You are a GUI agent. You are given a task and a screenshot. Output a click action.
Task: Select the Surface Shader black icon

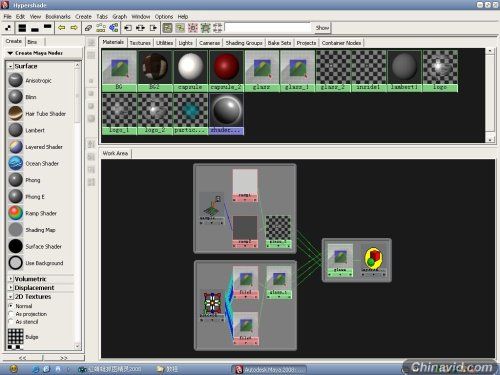point(15,246)
